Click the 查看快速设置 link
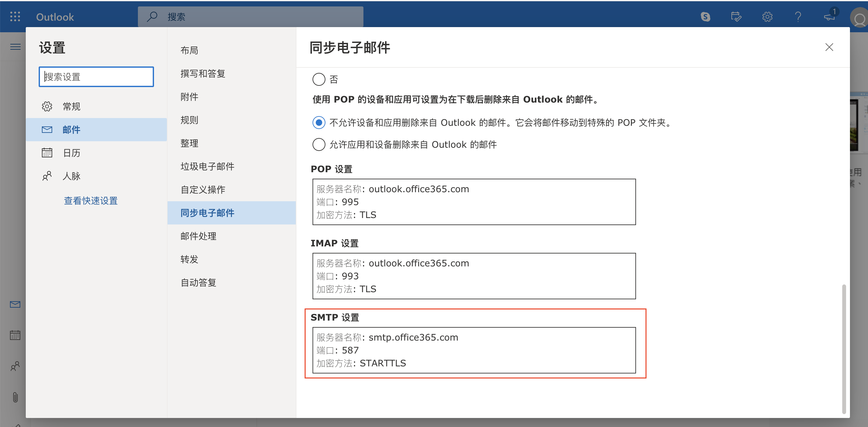Viewport: 868px width, 427px height. pos(91,201)
